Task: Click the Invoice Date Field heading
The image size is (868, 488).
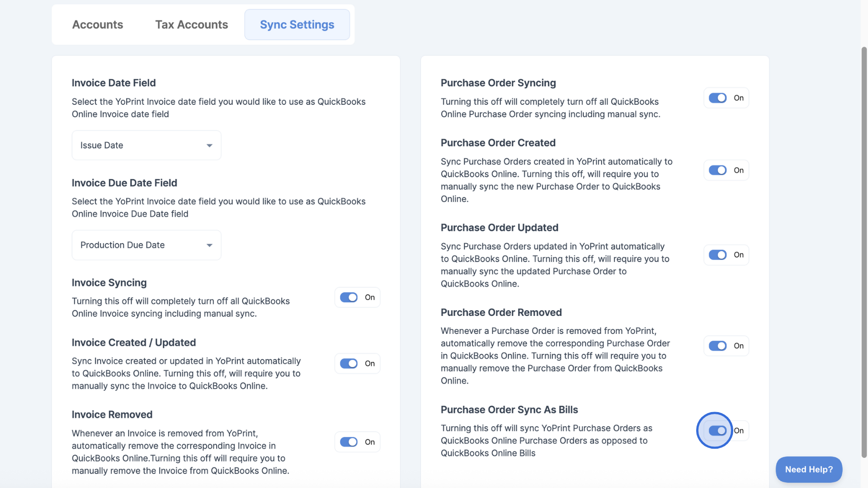Action: (113, 83)
